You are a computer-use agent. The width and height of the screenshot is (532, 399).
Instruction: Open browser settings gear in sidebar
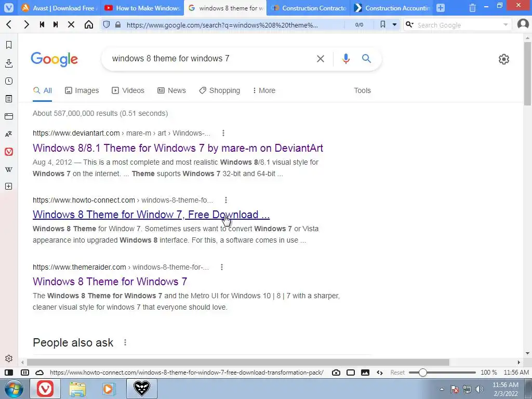[x=9, y=358]
